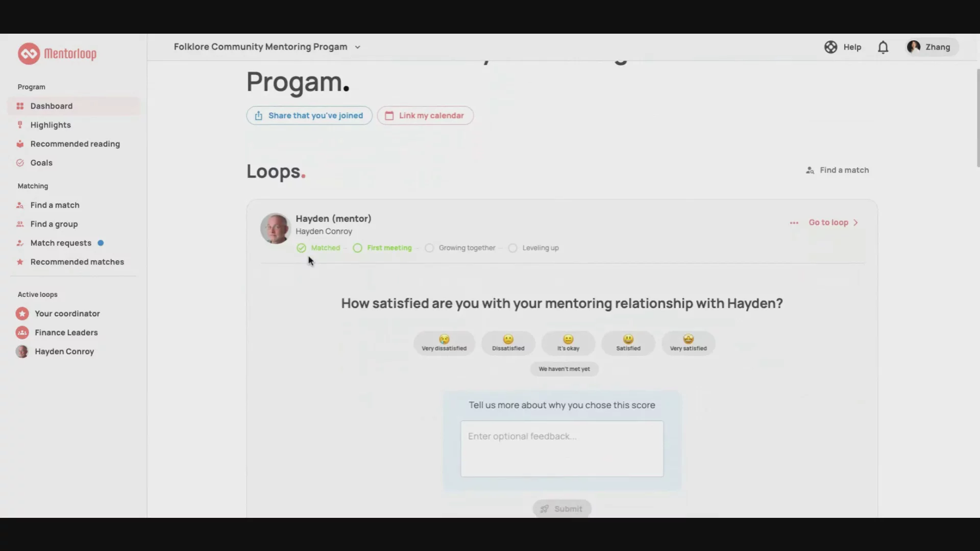Select the Dissatisfied rating
The image size is (980, 551).
click(508, 343)
